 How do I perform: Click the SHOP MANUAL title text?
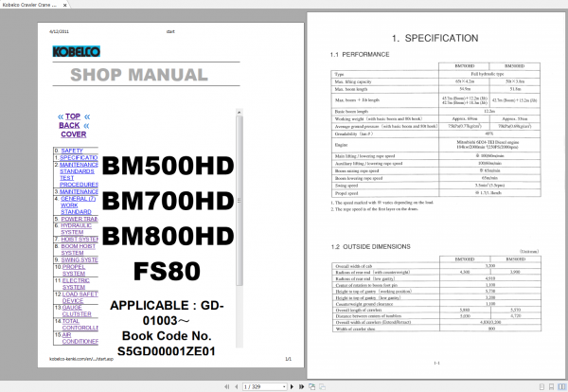click(139, 75)
